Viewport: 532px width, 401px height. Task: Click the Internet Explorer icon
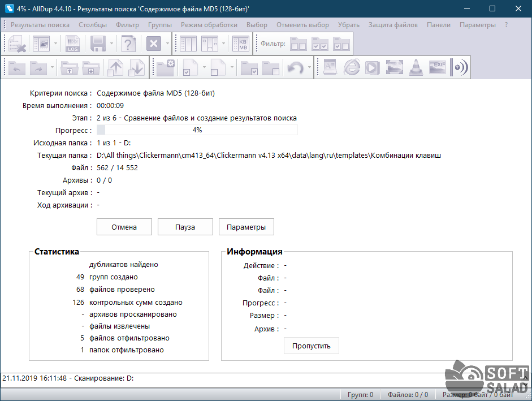click(352, 68)
